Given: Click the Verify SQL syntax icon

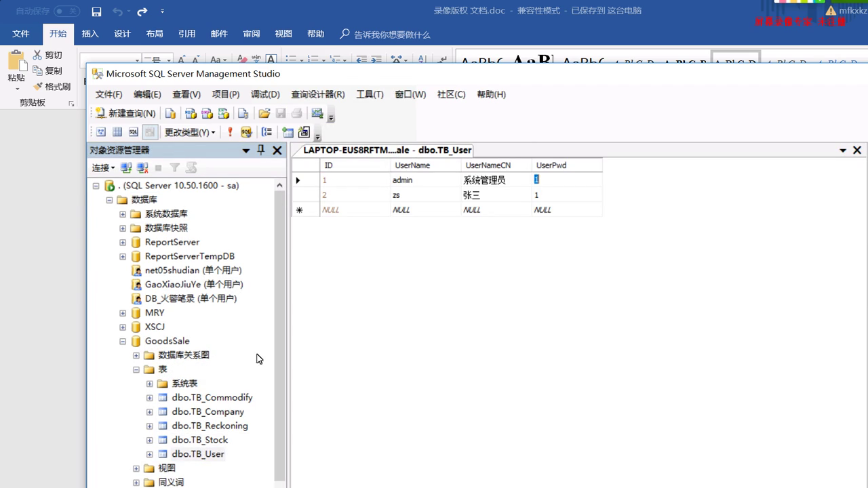Looking at the screenshot, I should tap(246, 132).
